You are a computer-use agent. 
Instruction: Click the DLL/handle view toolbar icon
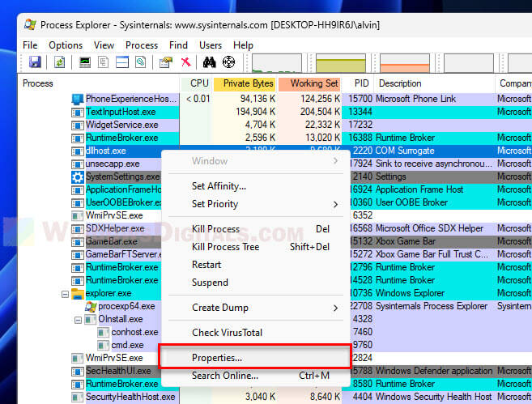click(x=140, y=62)
